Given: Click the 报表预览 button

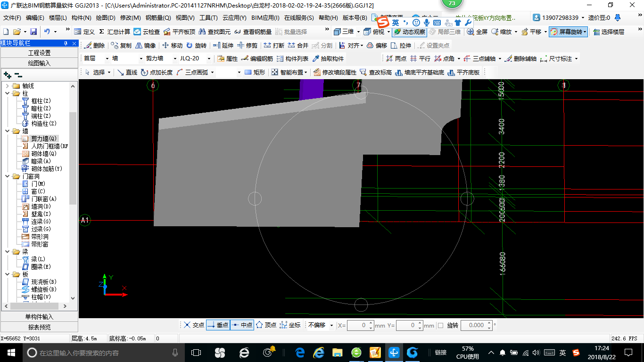Looking at the screenshot, I should [39, 327].
